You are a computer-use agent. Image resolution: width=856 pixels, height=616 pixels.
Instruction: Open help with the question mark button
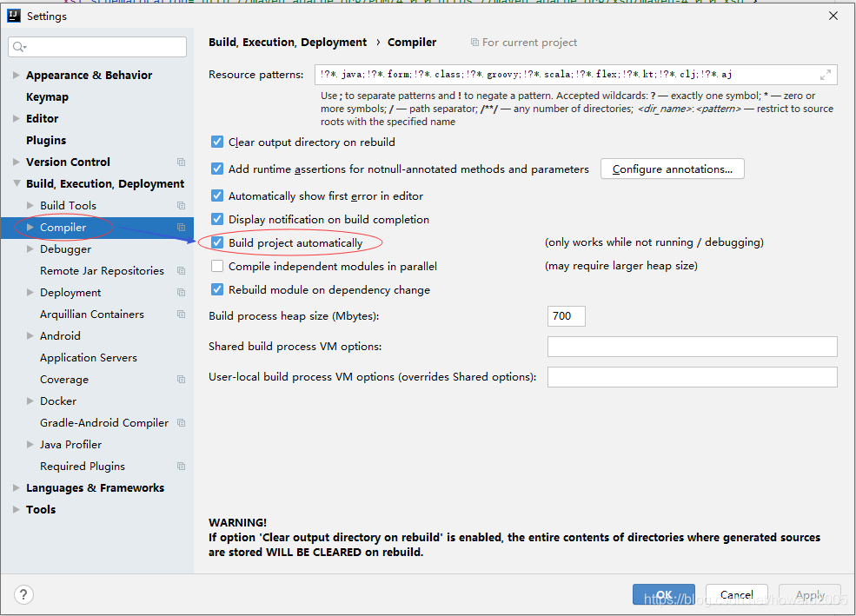coord(23,595)
